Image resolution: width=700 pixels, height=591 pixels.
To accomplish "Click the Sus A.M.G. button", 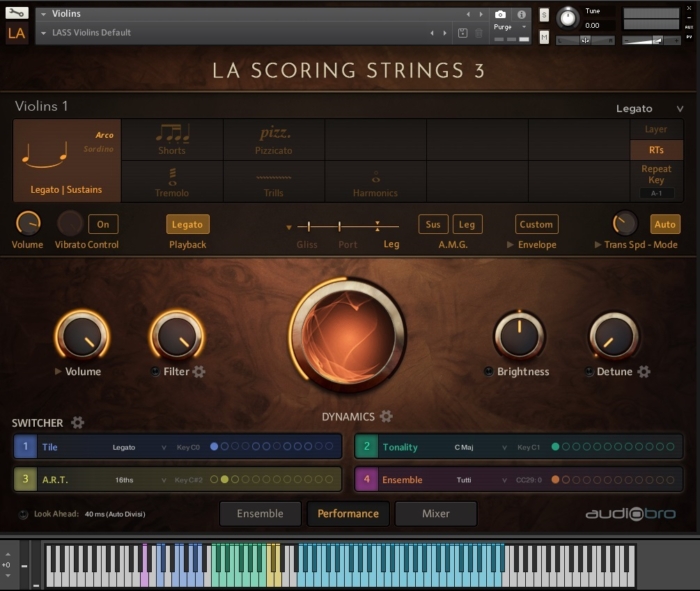I will (x=433, y=224).
